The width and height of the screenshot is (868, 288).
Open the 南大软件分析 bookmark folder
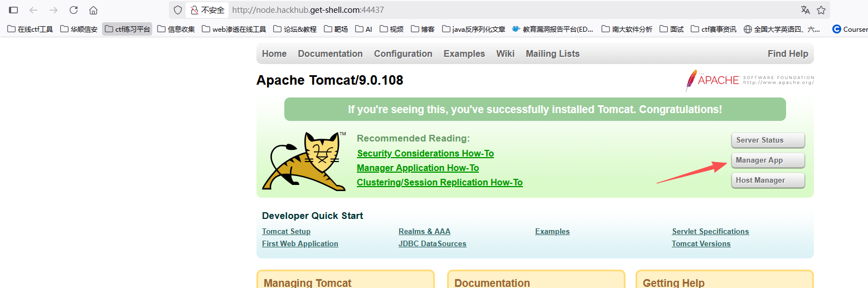[x=627, y=29]
